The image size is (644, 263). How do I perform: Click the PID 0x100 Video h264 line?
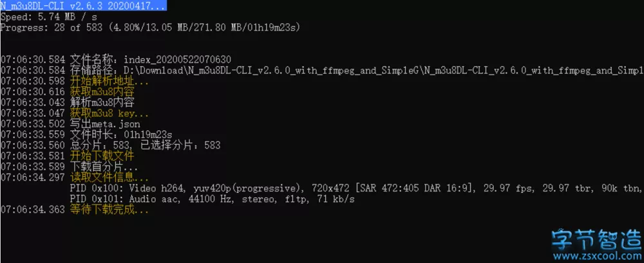coord(354,188)
